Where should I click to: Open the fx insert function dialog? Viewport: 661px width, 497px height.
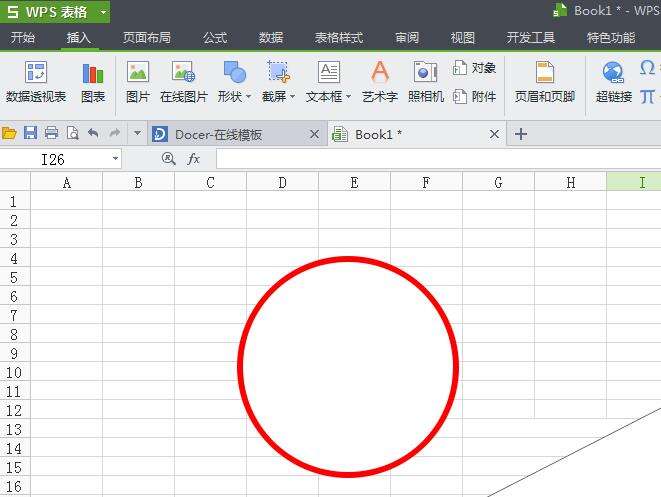point(193,159)
